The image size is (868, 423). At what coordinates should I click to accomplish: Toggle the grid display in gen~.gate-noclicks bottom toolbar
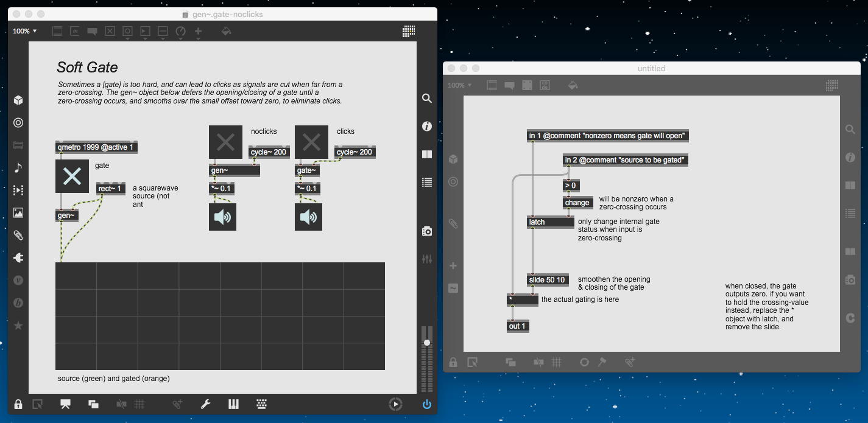tap(139, 404)
